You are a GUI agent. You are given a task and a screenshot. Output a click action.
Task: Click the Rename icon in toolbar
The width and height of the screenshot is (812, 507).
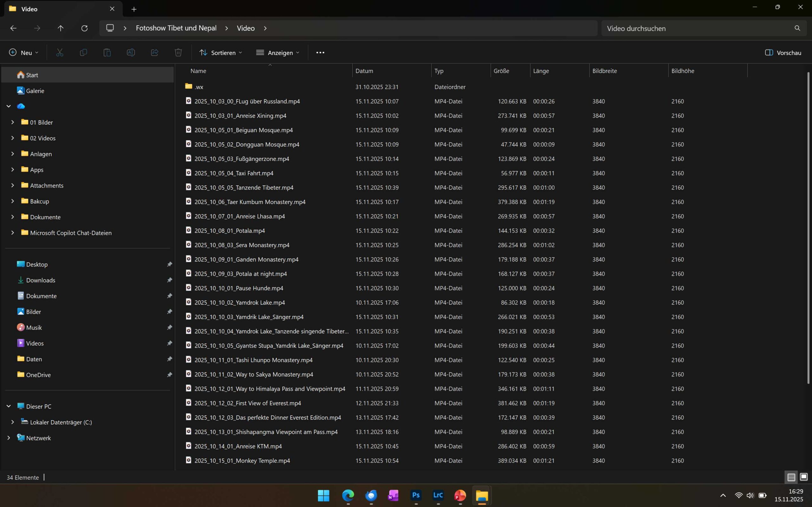pyautogui.click(x=131, y=53)
